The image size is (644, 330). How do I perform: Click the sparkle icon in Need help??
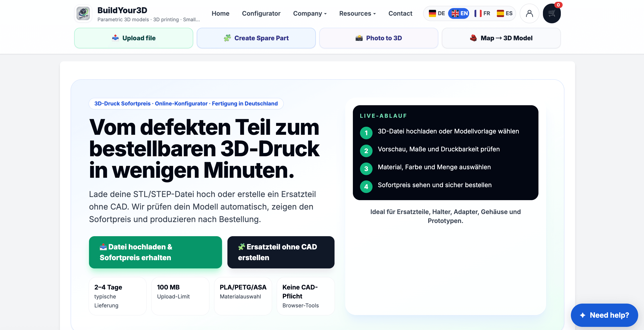[583, 315]
